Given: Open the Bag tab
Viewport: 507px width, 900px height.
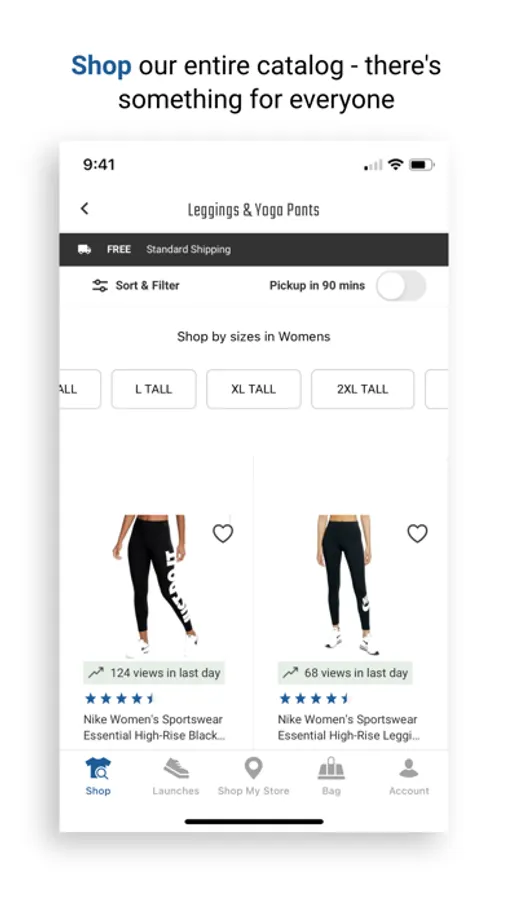Looking at the screenshot, I should (331, 776).
